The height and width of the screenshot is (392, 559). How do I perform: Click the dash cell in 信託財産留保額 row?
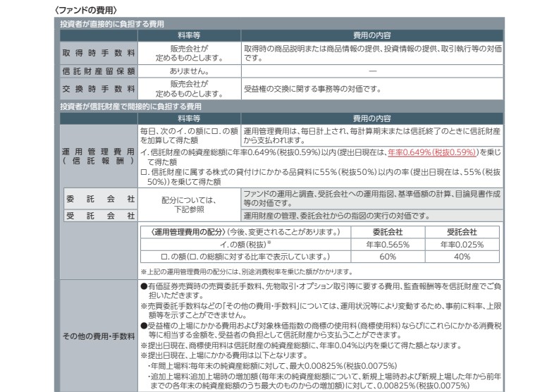pos(372,72)
